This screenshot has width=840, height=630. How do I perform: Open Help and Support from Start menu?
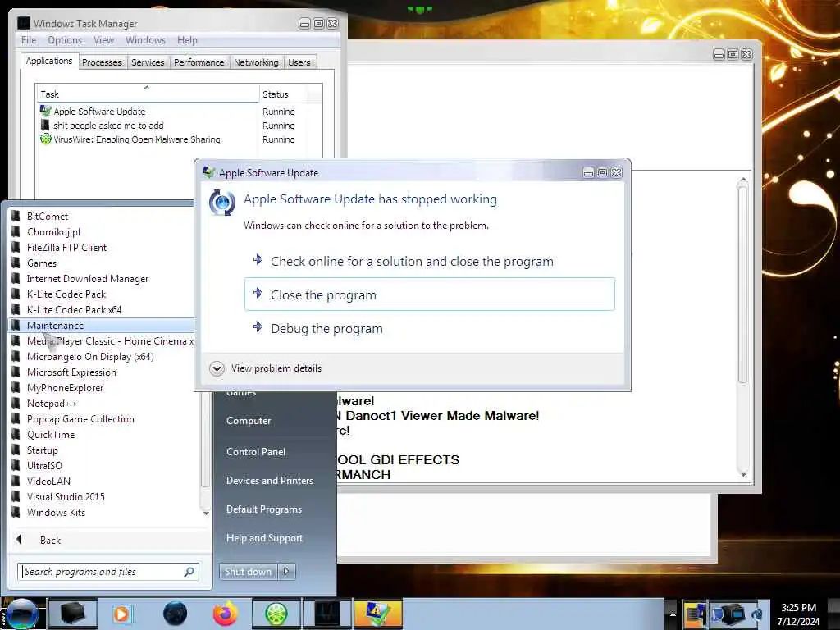264,538
